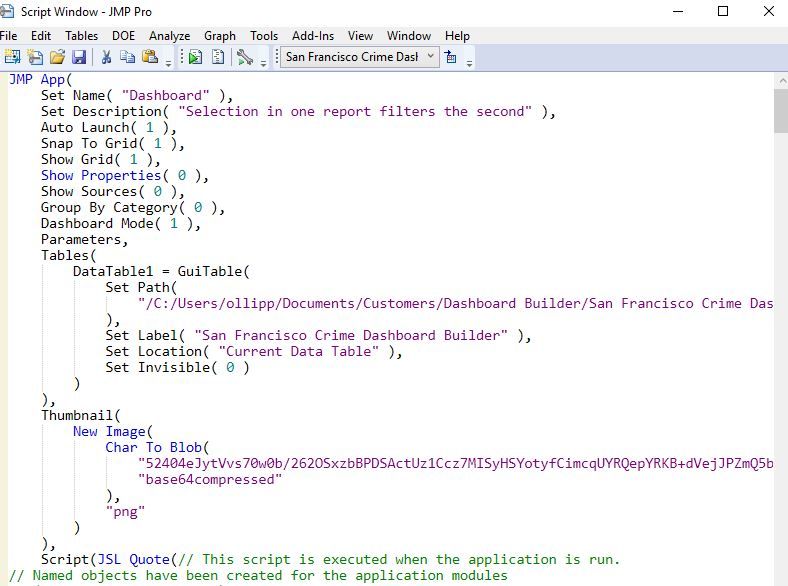The height and width of the screenshot is (586, 788).
Task: Click the "DataTable1 = GuiTable(" line
Action: [x=161, y=272]
